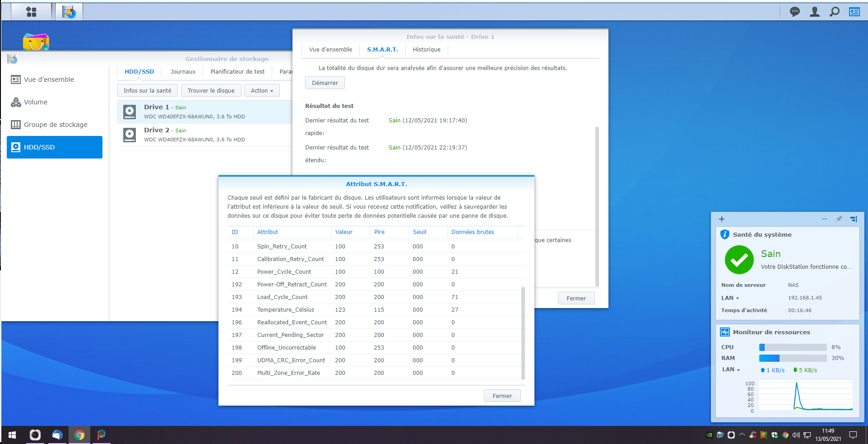868x444 pixels.
Task: Switch to the HDD/SSD tab
Action: pyautogui.click(x=139, y=72)
